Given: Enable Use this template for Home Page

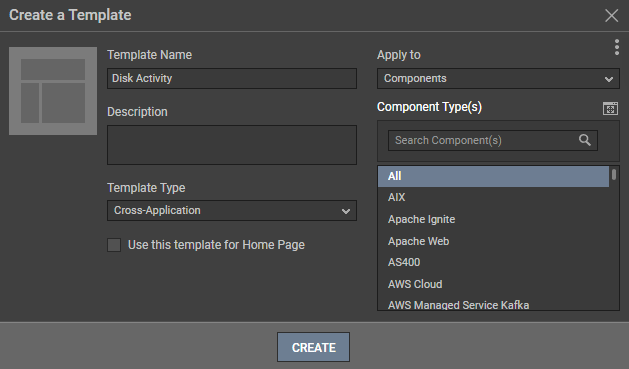Looking at the screenshot, I should click(114, 245).
